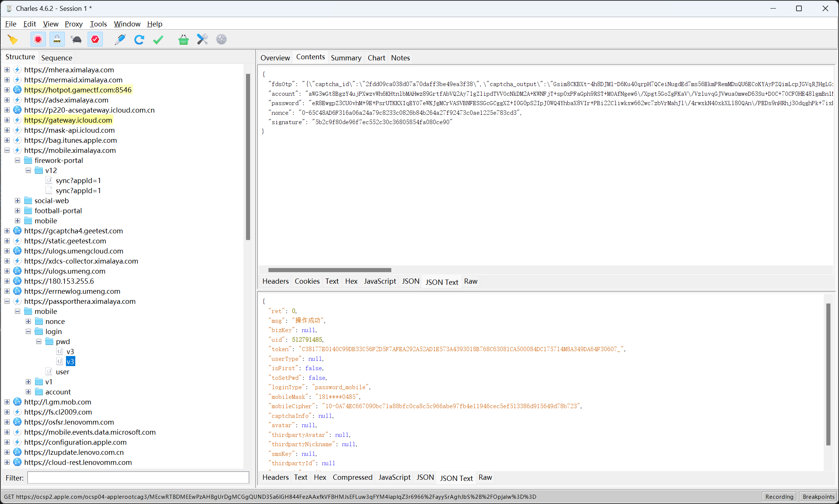Screen dimensions: 839x504
Task: Open the File menu
Action: click(x=10, y=24)
